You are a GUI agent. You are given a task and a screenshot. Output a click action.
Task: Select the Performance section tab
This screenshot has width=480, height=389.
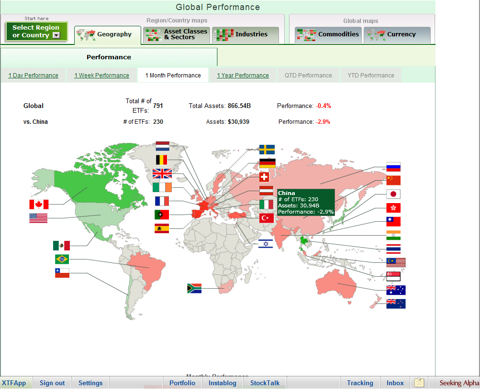click(x=109, y=57)
